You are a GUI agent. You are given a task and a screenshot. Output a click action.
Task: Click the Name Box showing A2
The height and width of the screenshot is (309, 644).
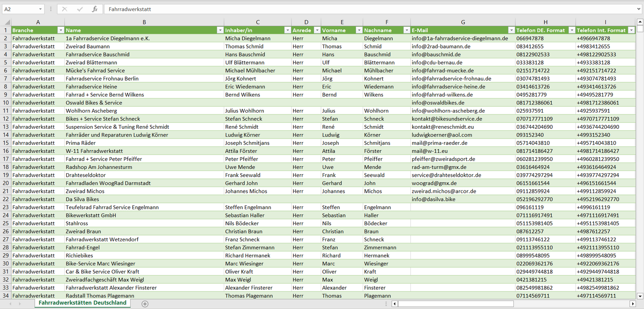[19, 9]
